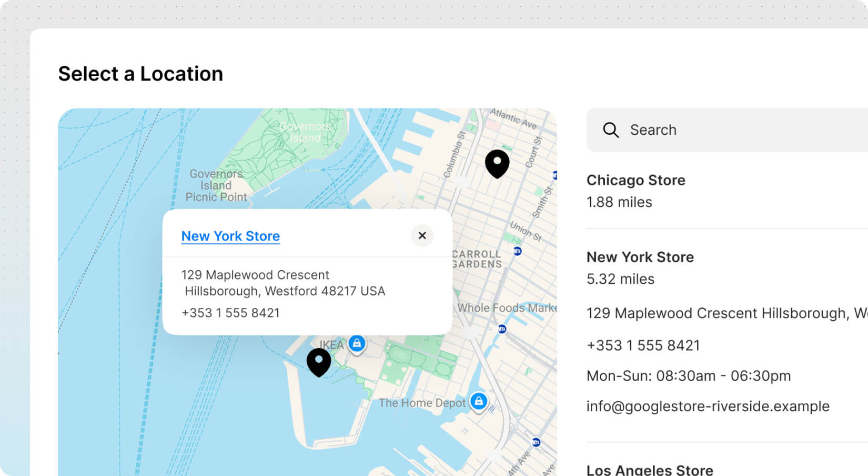Click The Home Depot shopping marker
Image resolution: width=868 pixels, height=476 pixels.
pyautogui.click(x=479, y=402)
